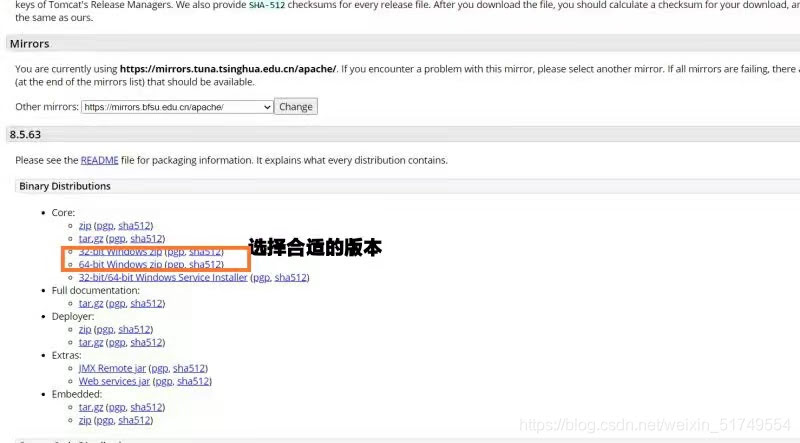This screenshot has width=800, height=443.
Task: Open sha512 for Web services jar
Action: pyautogui.click(x=193, y=381)
